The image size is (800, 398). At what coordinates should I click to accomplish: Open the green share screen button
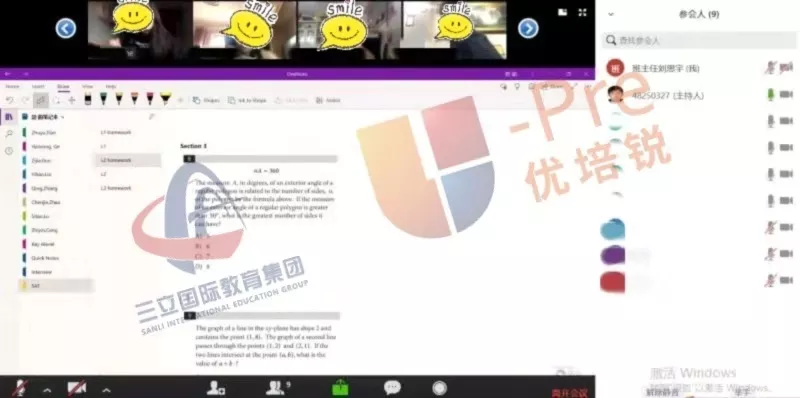pos(340,388)
